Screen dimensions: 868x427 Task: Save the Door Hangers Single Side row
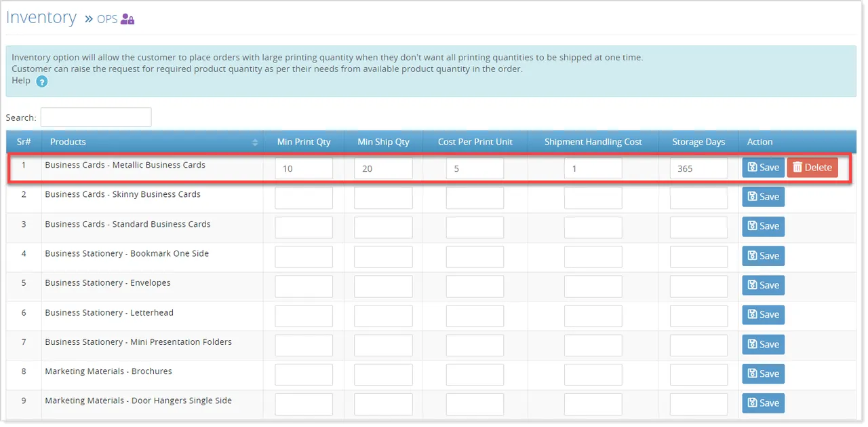click(x=763, y=403)
